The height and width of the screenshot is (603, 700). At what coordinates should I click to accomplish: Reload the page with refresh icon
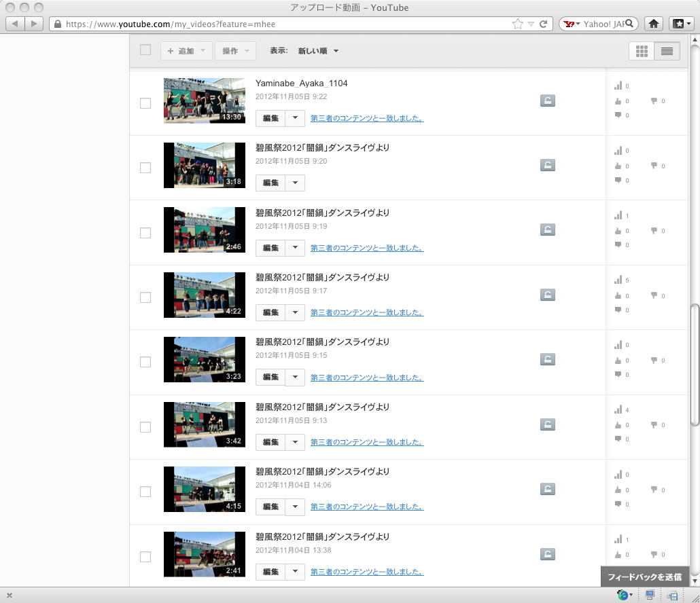543,24
